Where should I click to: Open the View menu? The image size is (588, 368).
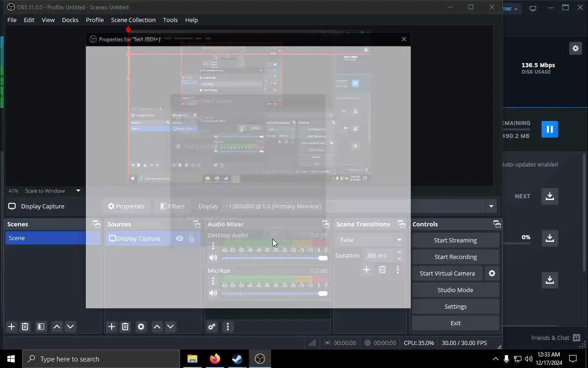tap(48, 20)
